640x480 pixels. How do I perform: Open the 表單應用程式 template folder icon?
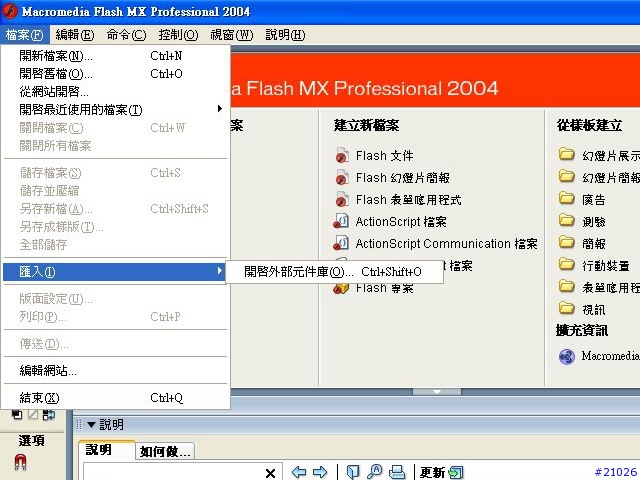tap(567, 287)
